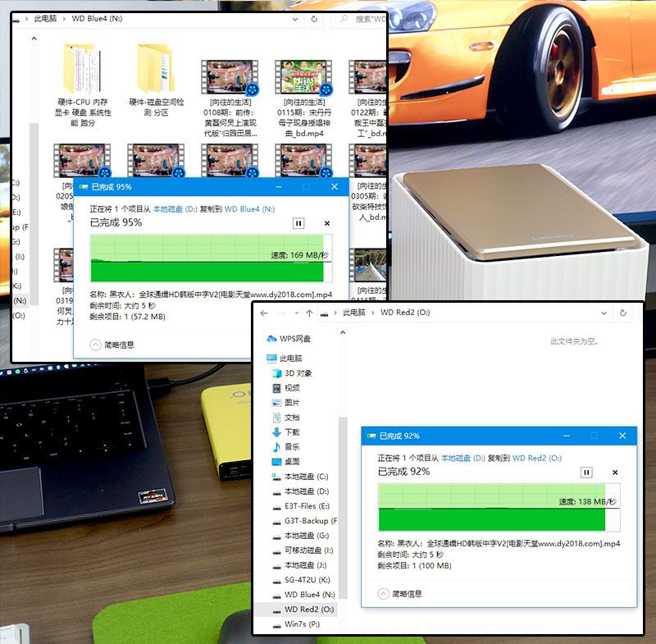Click scroll-up arrow in WD Blue4 navigation pane
This screenshot has height=644, width=656.
pos(34,39)
